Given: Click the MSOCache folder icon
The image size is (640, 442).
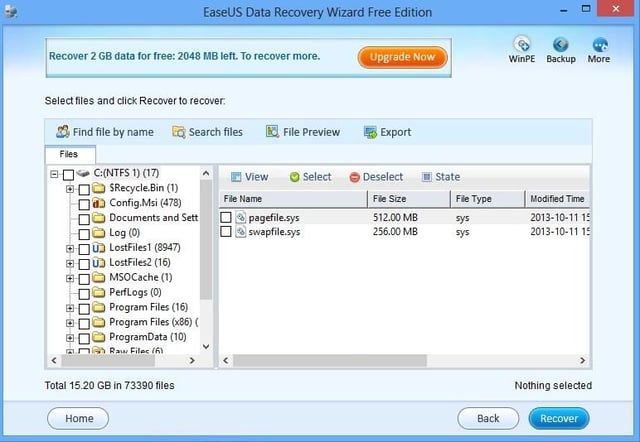Looking at the screenshot, I should [98, 278].
